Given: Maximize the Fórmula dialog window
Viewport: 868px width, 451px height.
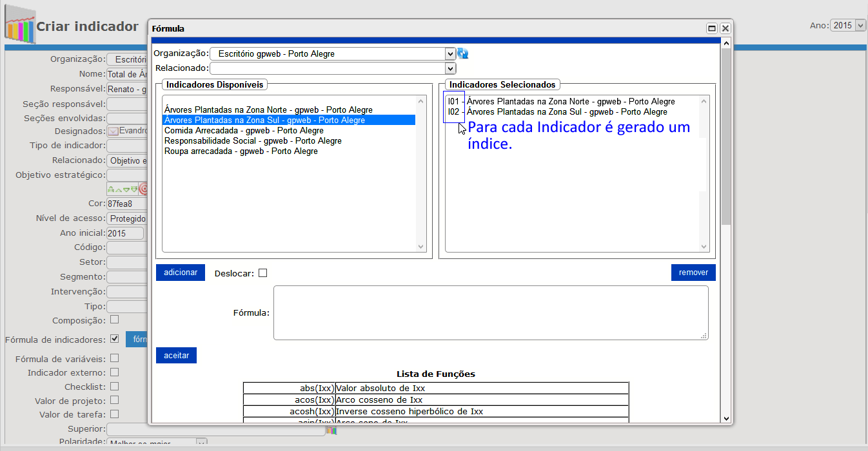Looking at the screenshot, I should click(x=712, y=28).
